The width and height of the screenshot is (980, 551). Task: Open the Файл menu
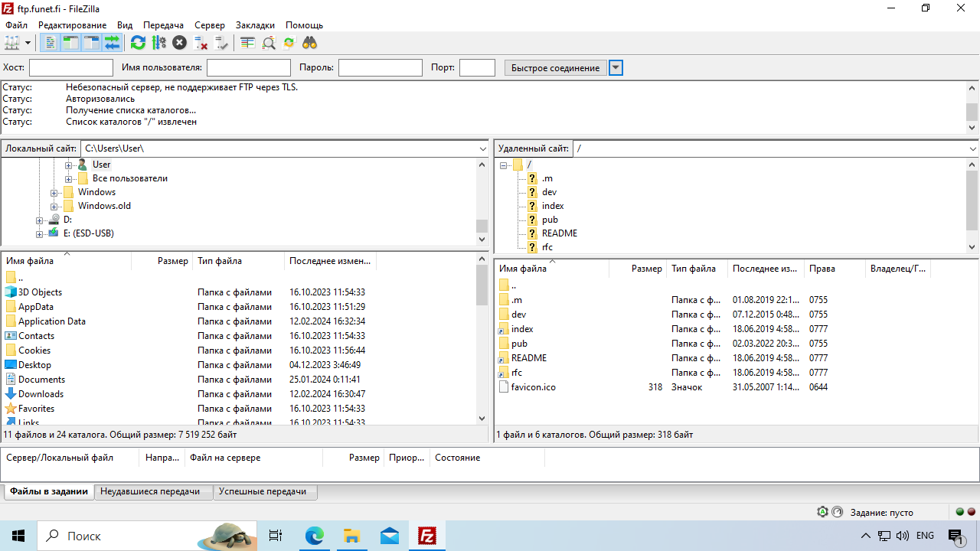click(x=16, y=25)
